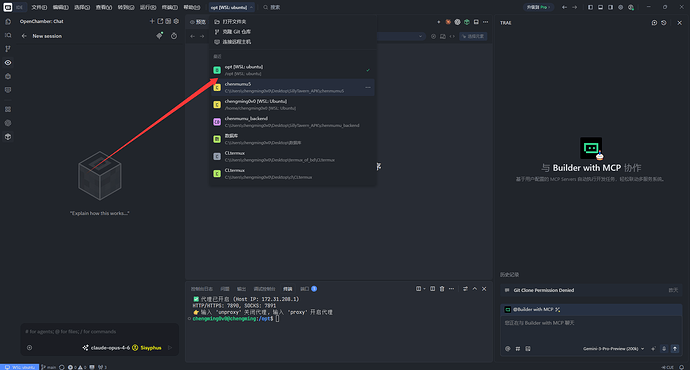
Task: Select the eye preview icon in activity bar
Action: click(x=8, y=62)
